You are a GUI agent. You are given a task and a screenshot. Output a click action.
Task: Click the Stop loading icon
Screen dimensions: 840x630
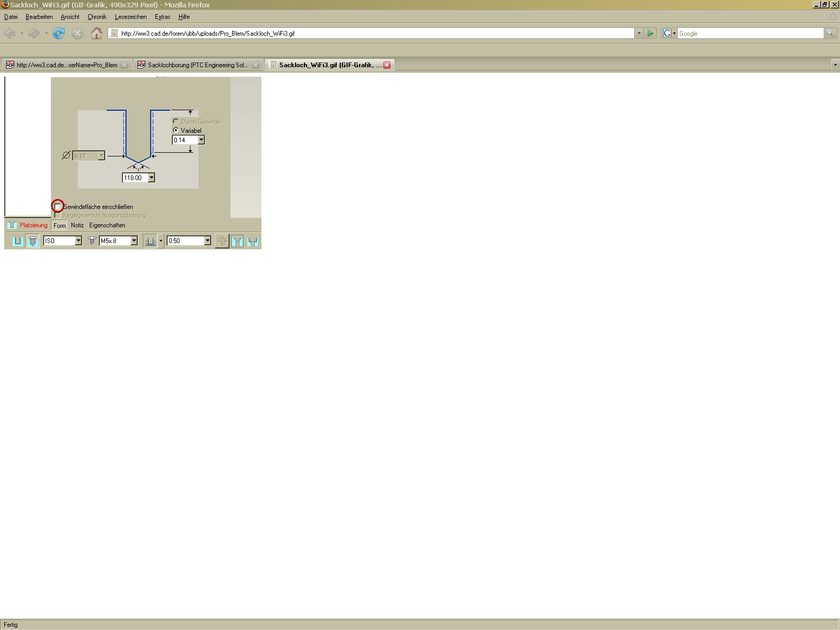[x=78, y=34]
